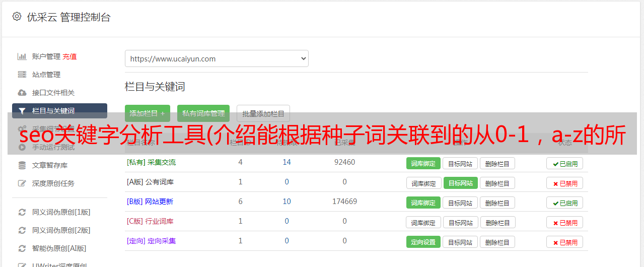
Task: Click the [C版] 行业词库 column name
Action: coord(151,221)
